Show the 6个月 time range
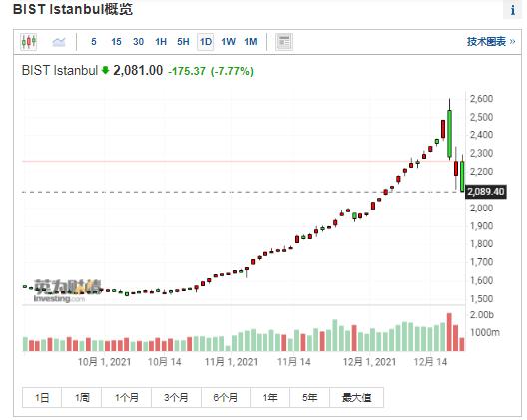The height and width of the screenshot is (420, 527). pos(226,398)
